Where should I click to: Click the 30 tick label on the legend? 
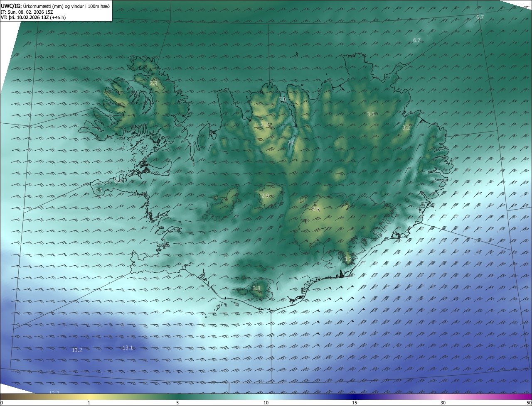pos(443,403)
